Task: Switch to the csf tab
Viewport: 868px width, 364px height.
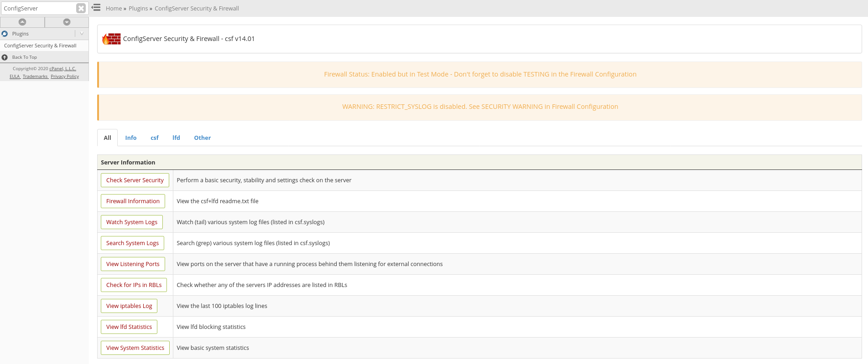Action: coord(155,138)
